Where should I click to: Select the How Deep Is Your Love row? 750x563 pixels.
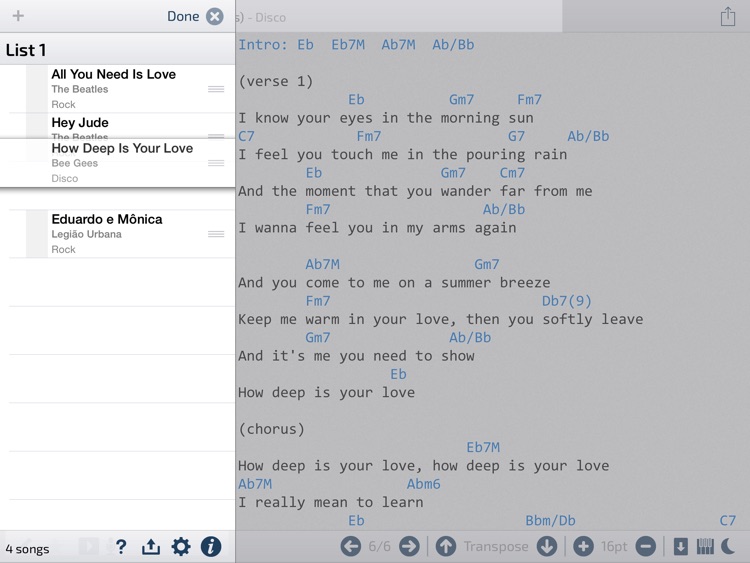[x=117, y=163]
